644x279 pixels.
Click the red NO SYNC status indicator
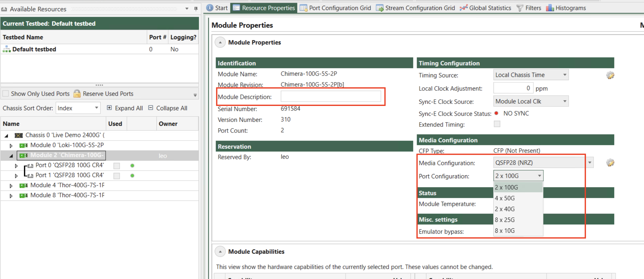(496, 113)
